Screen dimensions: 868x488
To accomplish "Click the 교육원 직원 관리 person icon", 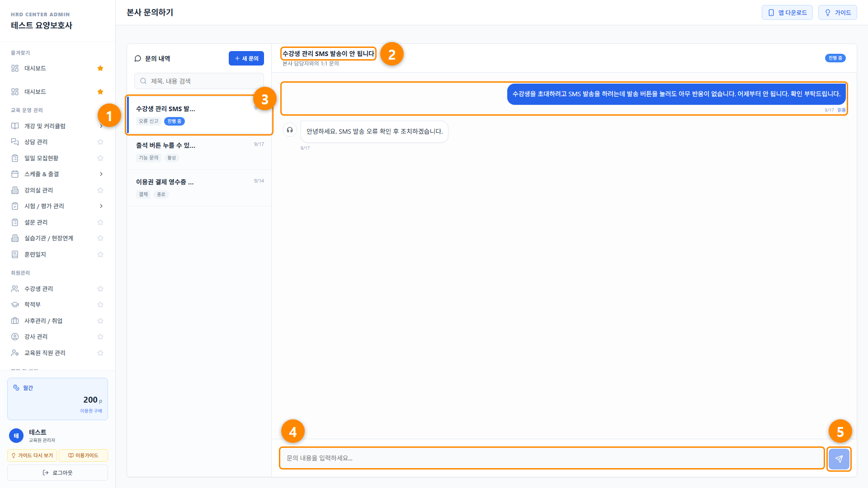I will click(x=15, y=353).
